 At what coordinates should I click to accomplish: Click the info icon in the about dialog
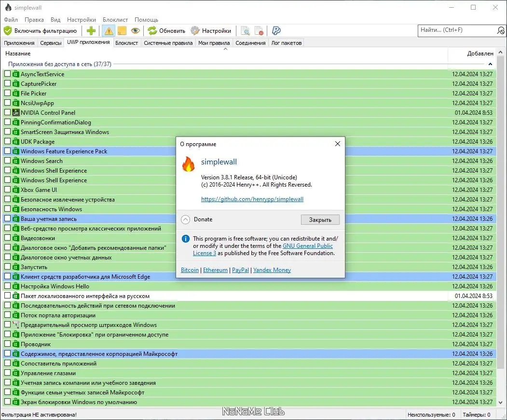186,239
